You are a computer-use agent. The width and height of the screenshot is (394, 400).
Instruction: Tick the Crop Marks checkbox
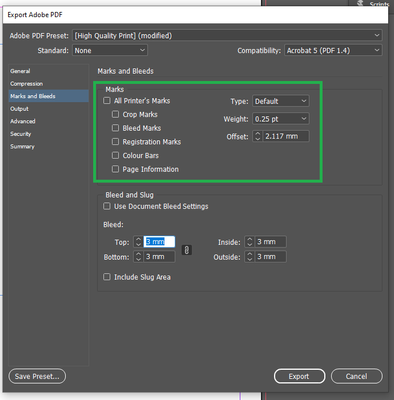[x=115, y=114]
